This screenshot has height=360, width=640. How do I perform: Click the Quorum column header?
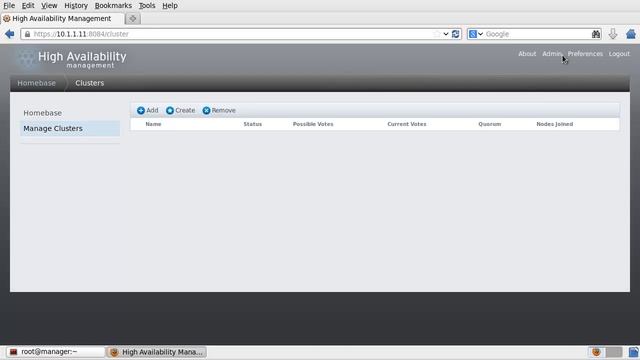(x=489, y=124)
